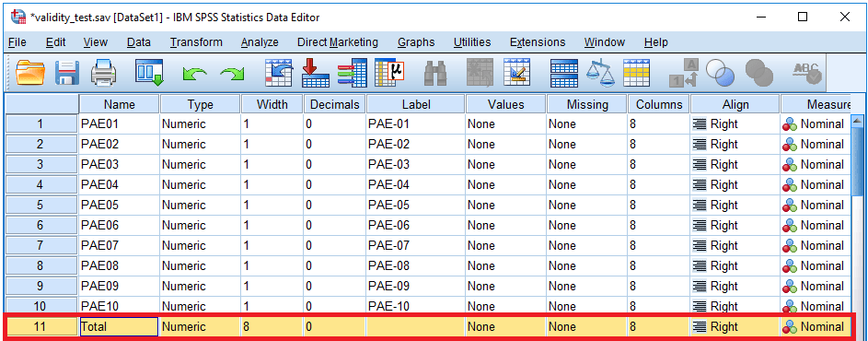The height and width of the screenshot is (341, 868).
Task: Click the Split File icon
Action: tap(563, 73)
